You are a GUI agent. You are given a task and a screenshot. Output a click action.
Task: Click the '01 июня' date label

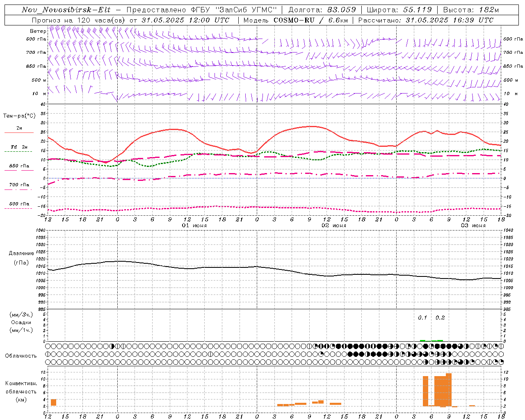194,226
